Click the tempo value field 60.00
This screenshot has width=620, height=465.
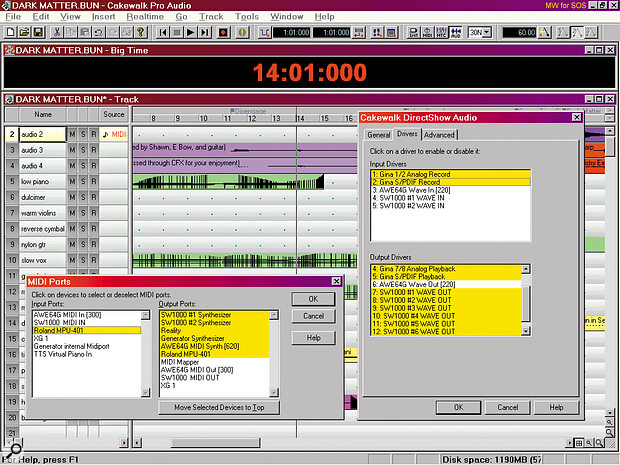520,32
